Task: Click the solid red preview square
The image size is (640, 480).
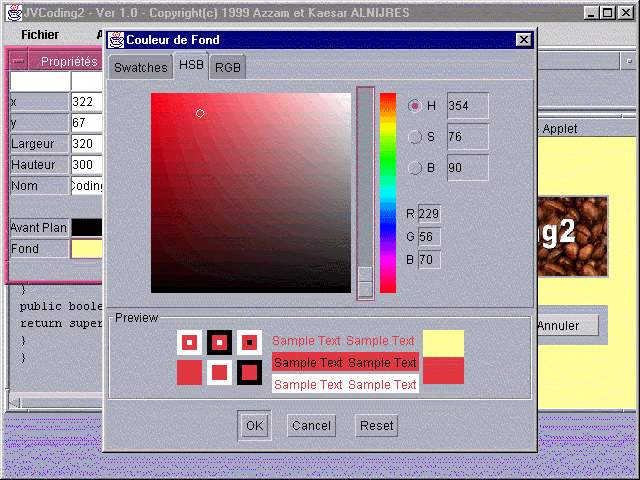Action: click(x=189, y=373)
